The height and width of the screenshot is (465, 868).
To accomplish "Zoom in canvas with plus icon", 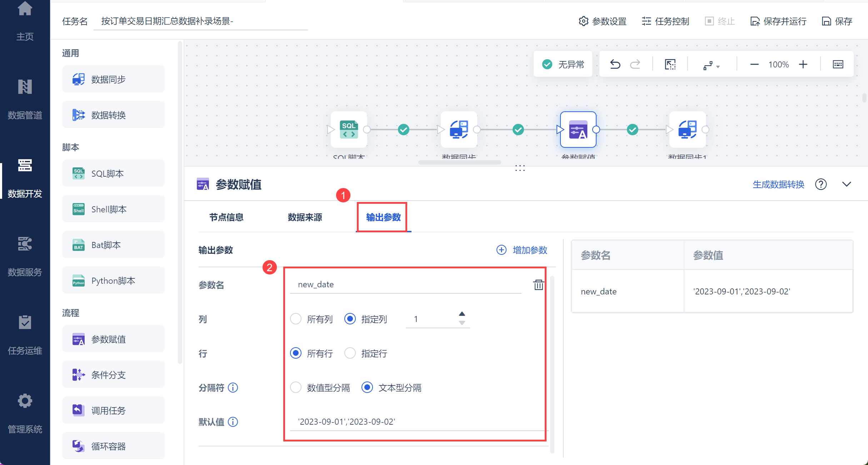I will tap(803, 64).
